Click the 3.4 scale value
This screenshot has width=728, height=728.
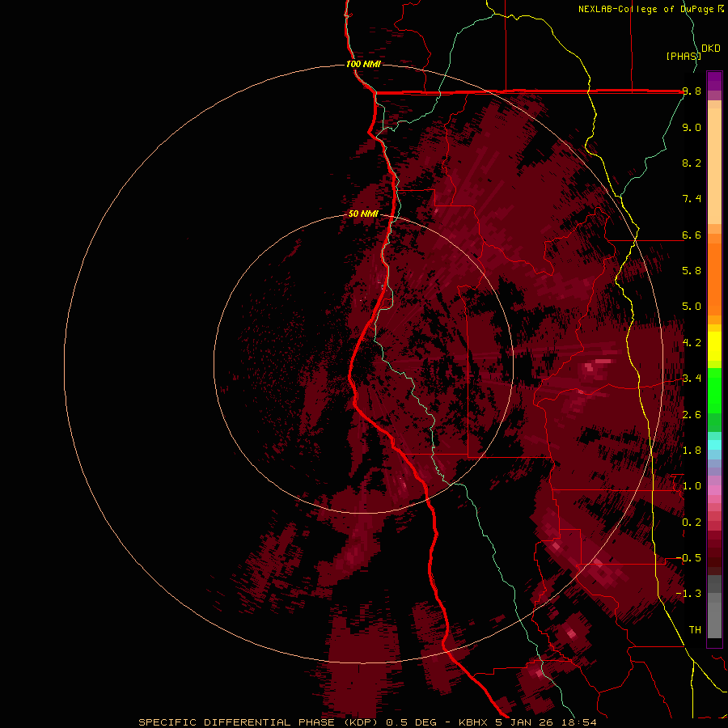[692, 379]
